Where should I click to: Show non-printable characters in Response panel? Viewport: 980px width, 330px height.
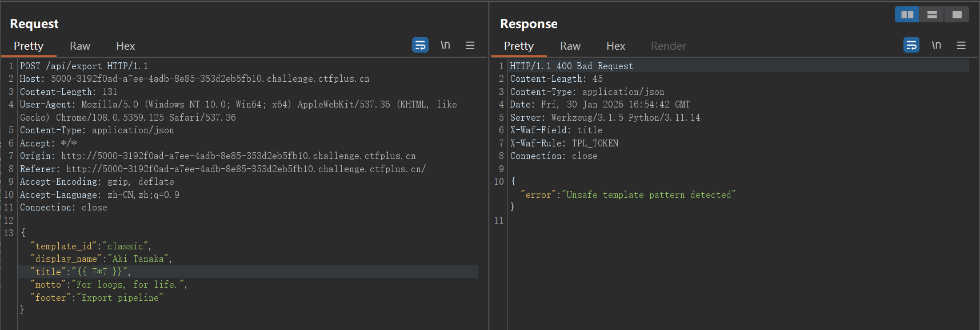point(936,45)
